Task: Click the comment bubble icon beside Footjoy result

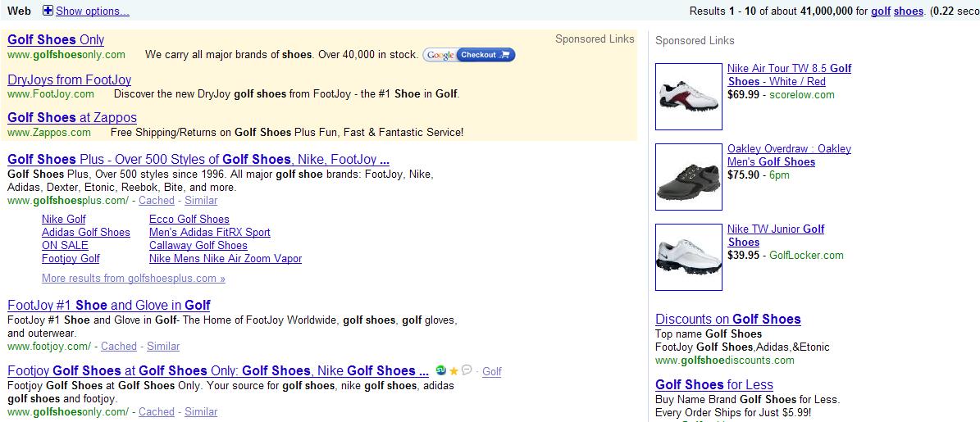Action: (x=467, y=370)
